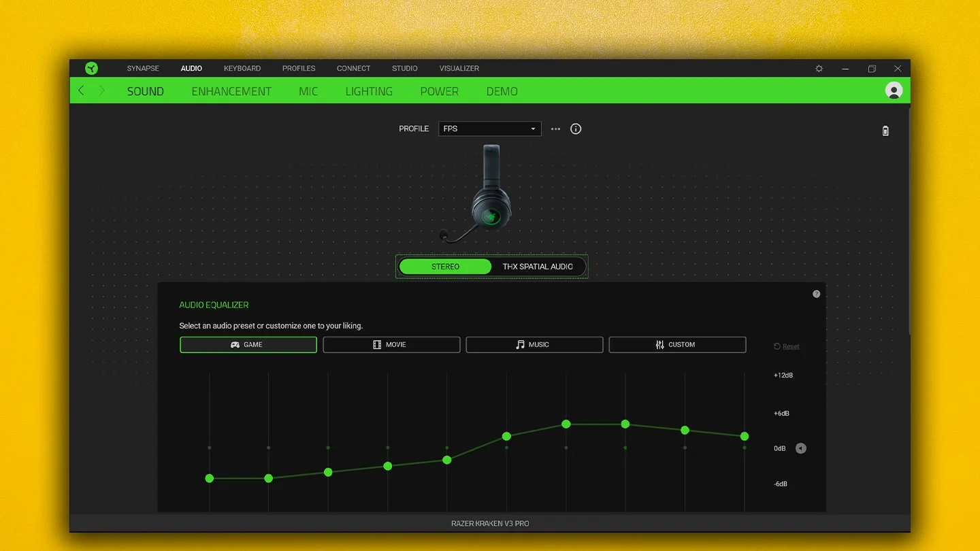Click the user account avatar icon

894,90
